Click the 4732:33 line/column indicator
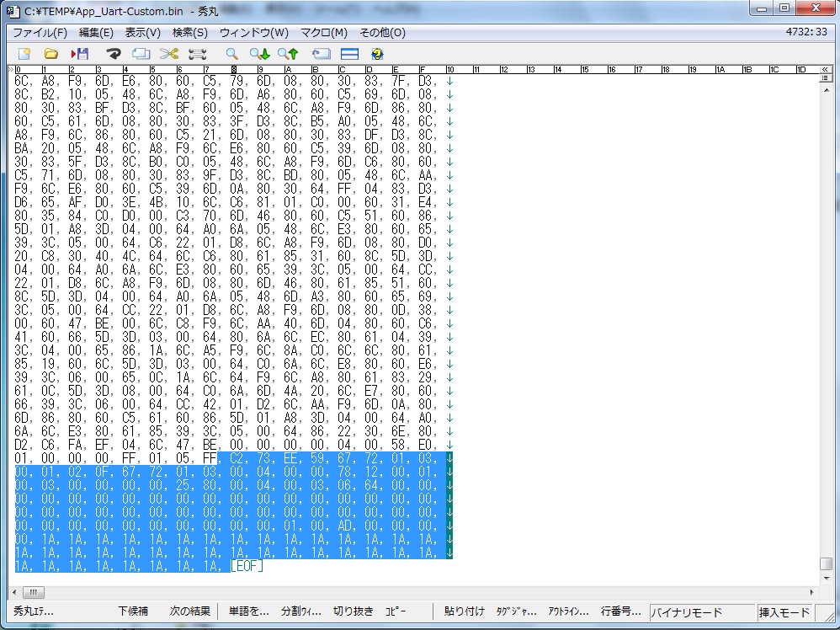Viewport: 840px width, 630px height. coord(806,32)
